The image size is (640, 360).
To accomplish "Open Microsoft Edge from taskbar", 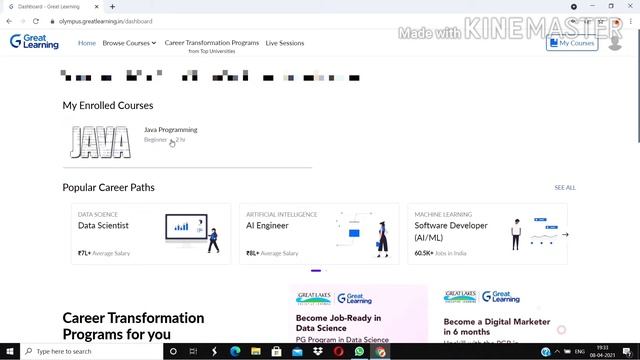I will pos(235,351).
